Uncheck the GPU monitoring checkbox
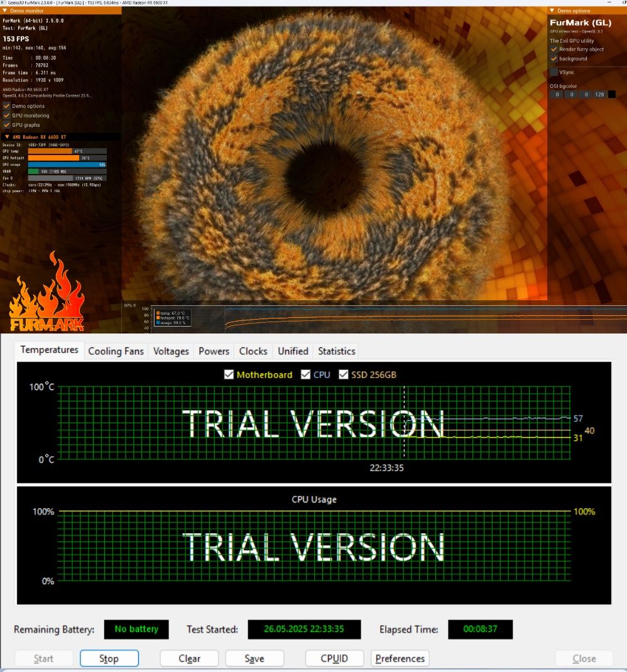 [6, 116]
